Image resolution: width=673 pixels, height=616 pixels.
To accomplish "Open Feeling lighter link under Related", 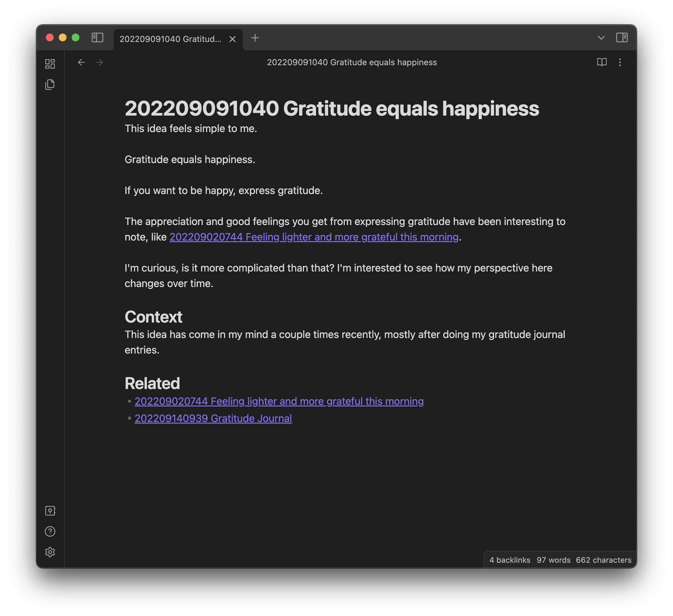I will point(279,401).
